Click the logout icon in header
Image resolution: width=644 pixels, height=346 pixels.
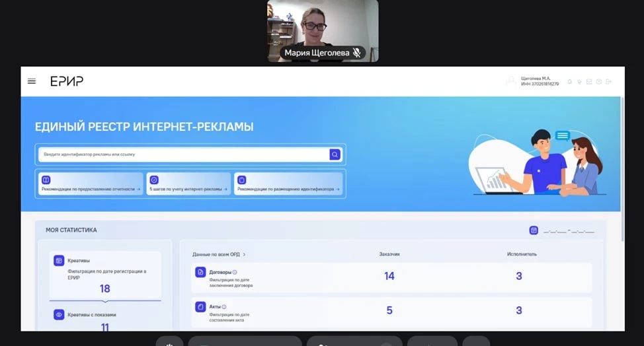(608, 82)
